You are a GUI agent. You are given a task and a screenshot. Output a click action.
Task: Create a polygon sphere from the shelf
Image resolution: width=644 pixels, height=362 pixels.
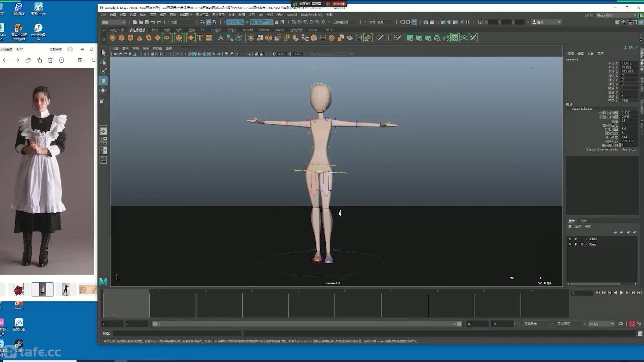(x=113, y=38)
